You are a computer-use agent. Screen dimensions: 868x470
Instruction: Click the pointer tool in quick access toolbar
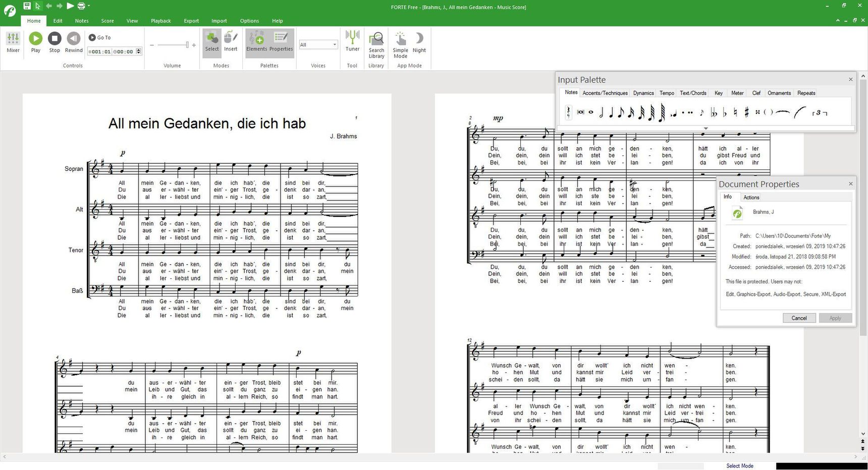point(38,6)
